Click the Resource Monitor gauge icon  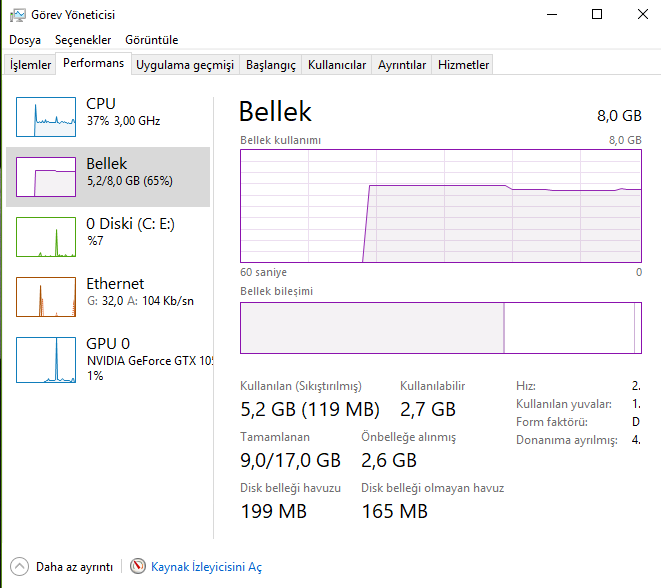[137, 566]
